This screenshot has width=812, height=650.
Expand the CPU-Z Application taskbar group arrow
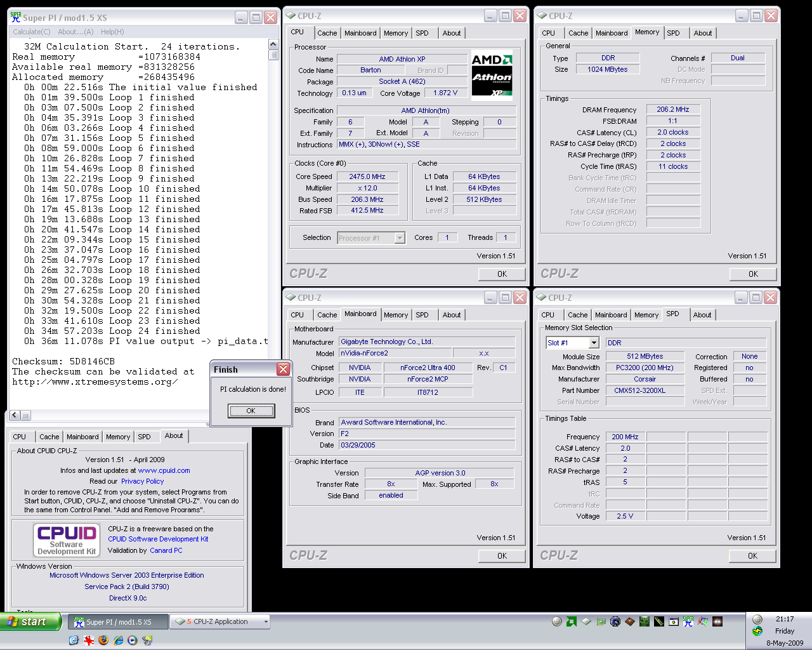pyautogui.click(x=266, y=621)
